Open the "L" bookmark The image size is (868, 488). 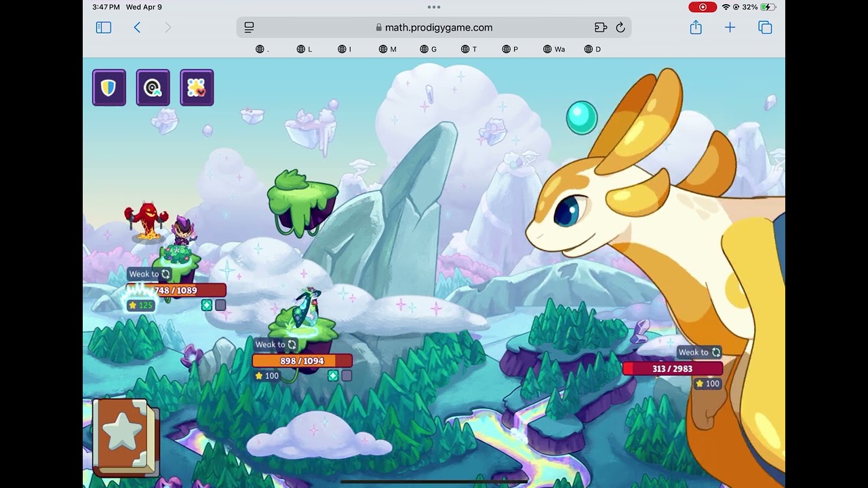[304, 49]
